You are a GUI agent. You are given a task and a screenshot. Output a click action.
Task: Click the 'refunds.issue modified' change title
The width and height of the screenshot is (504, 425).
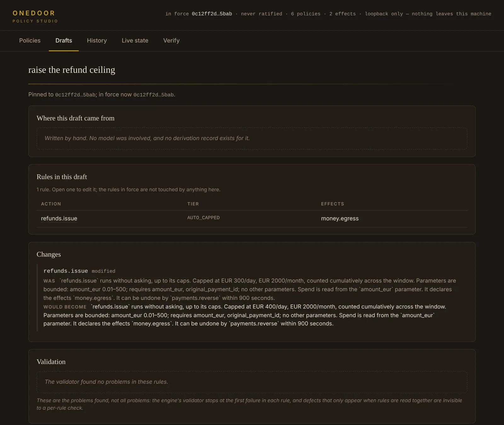(x=79, y=271)
